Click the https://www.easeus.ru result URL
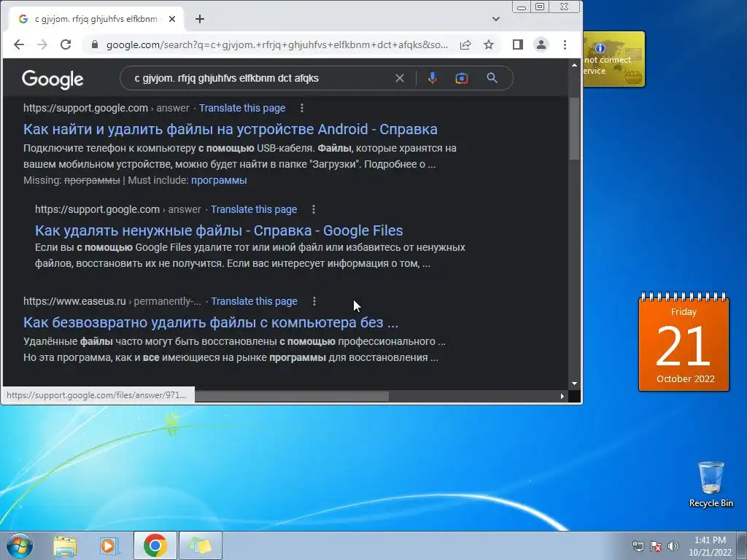This screenshot has width=747, height=560. click(75, 301)
